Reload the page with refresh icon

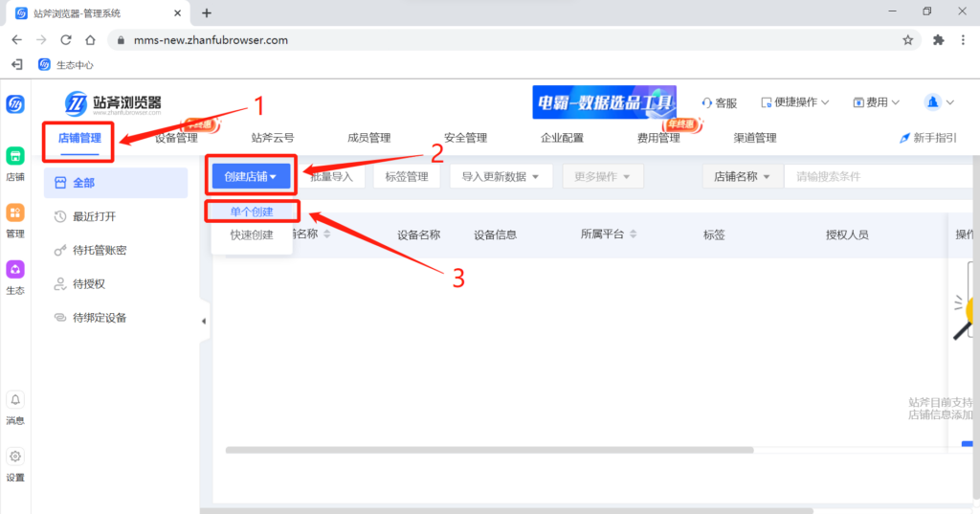66,40
